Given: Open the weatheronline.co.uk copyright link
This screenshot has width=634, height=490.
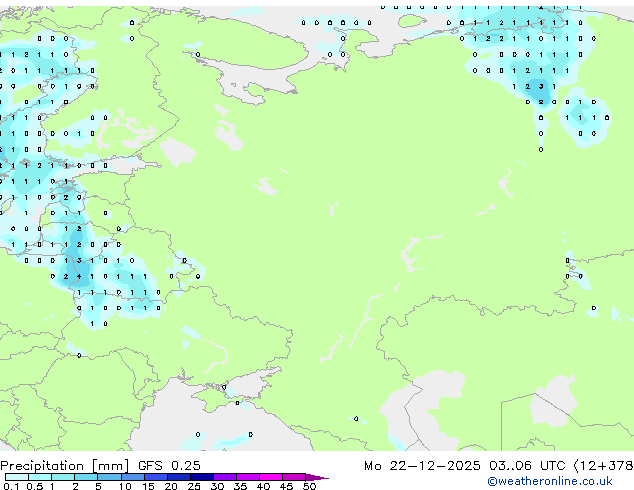Looking at the screenshot, I should [550, 481].
